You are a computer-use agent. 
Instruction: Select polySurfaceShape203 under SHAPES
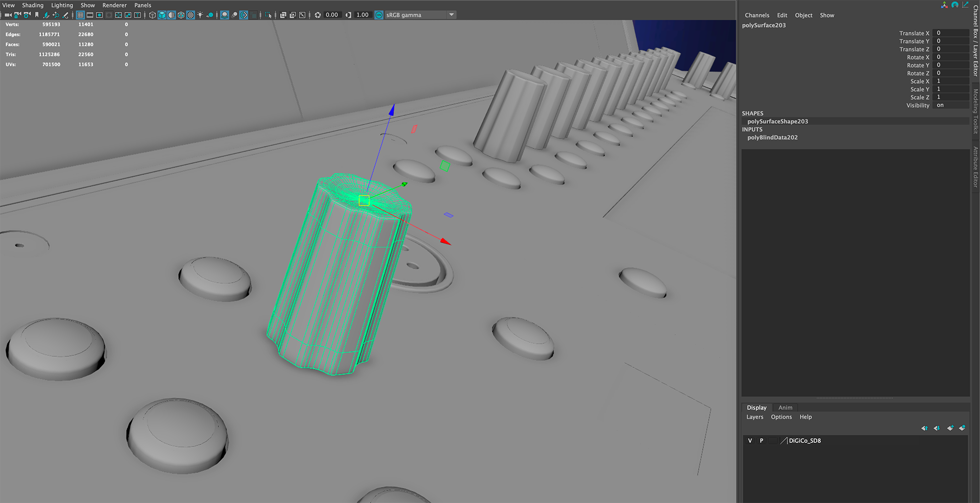coord(777,121)
